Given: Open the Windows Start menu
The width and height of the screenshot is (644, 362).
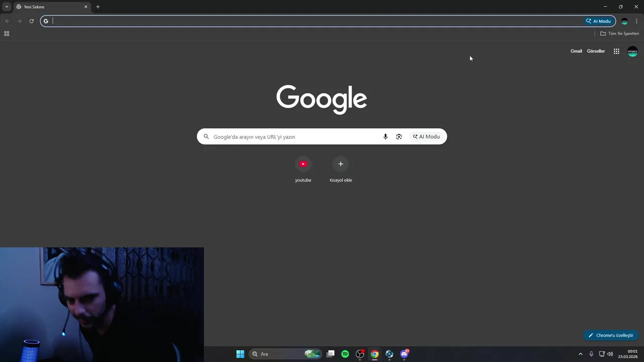Looking at the screenshot, I should [x=240, y=354].
